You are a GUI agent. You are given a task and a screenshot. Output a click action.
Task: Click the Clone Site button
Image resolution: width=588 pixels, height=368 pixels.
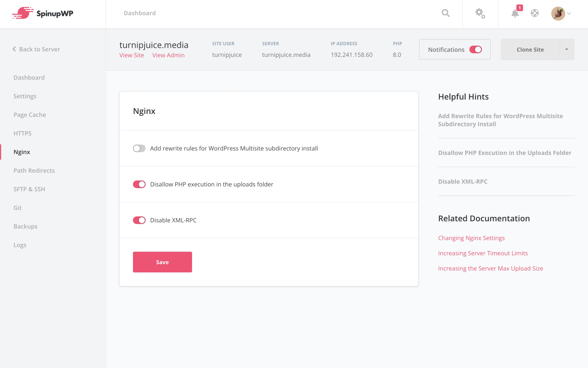point(530,49)
